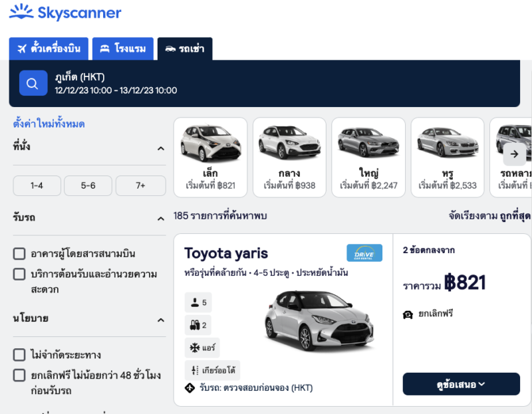Check บริการต้อนรับและอำนวยความสะดวก option
This screenshot has height=414, width=532.
pos(19,274)
